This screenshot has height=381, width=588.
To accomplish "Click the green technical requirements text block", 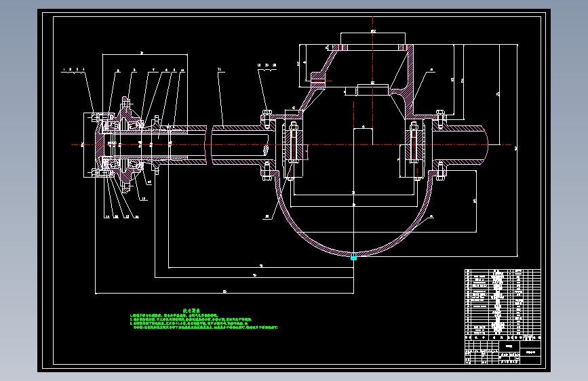I will 204,319.
